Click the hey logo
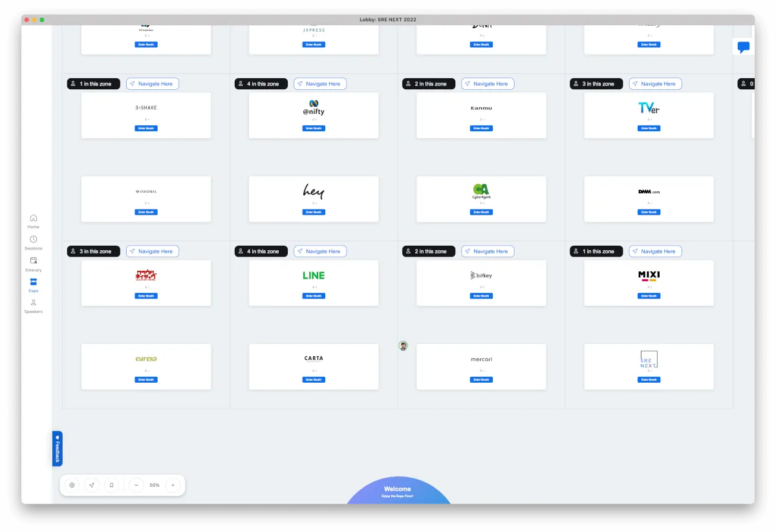Image resolution: width=776 pixels, height=532 pixels. point(314,191)
